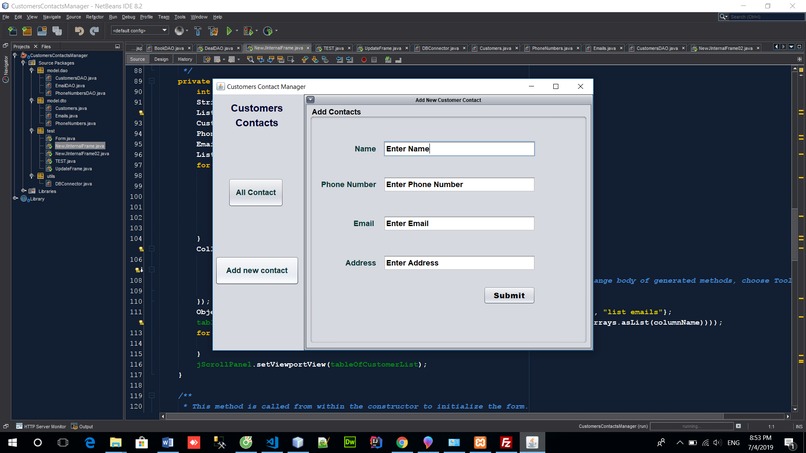This screenshot has width=806, height=453.
Task: Open Google Chrome from taskbar
Action: [402, 442]
